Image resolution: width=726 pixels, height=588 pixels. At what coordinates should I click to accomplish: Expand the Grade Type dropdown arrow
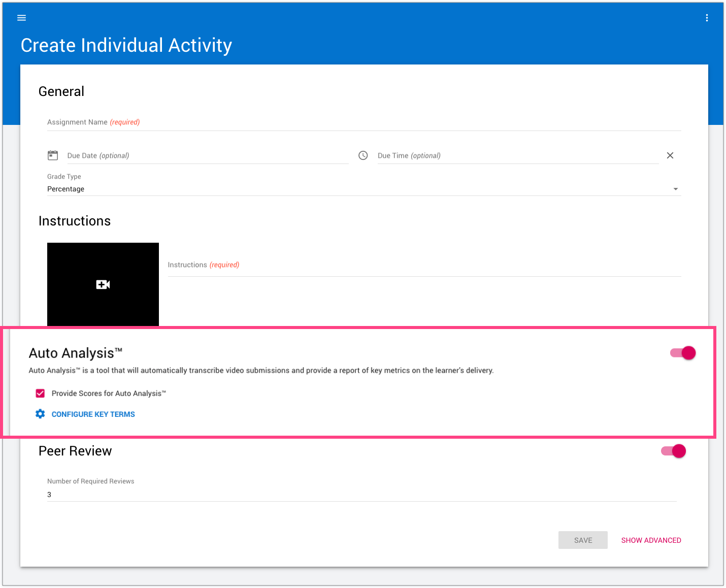(x=675, y=189)
